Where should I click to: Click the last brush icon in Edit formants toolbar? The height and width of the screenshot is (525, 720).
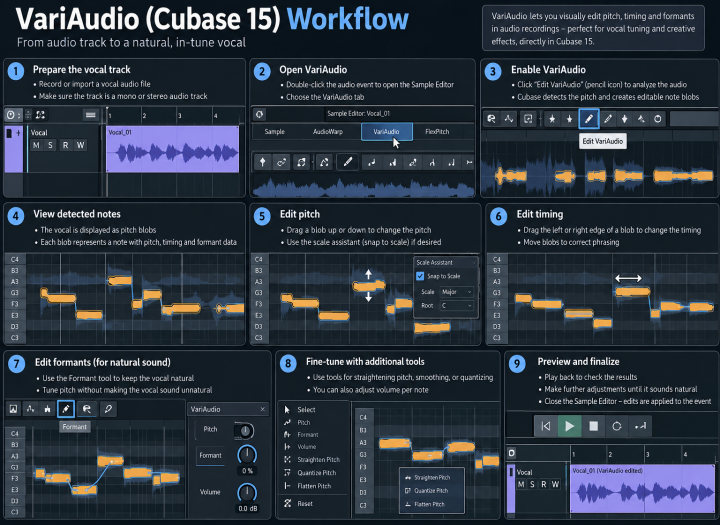pyautogui.click(x=108, y=409)
